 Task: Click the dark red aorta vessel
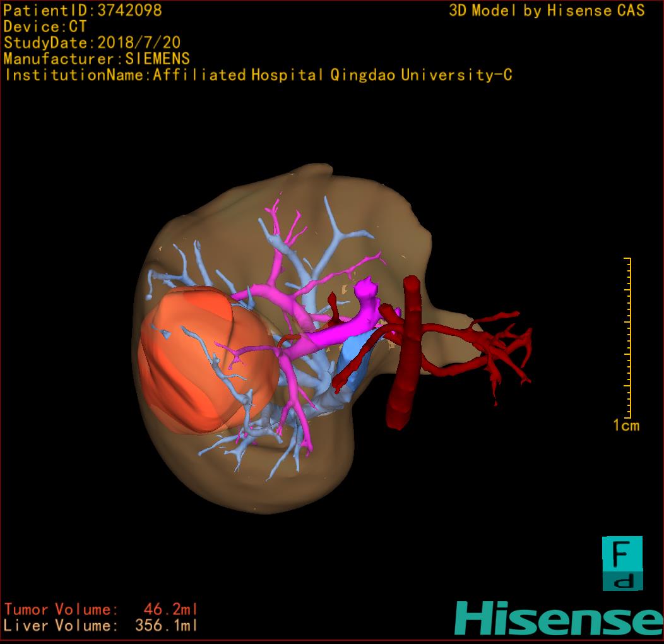[405, 352]
